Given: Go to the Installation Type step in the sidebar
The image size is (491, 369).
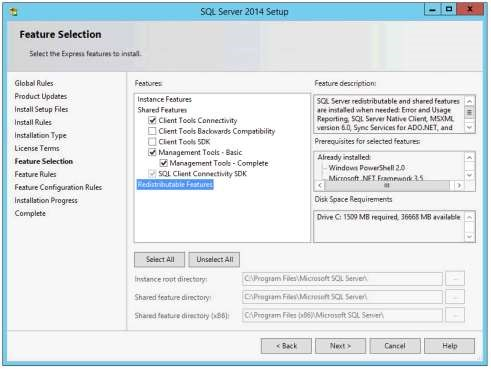Looking at the screenshot, I should [40, 135].
